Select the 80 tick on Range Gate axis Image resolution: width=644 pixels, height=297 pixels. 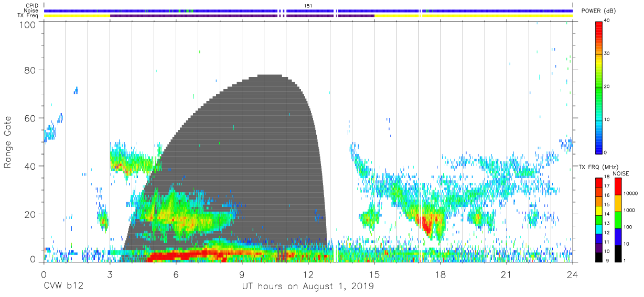tap(30, 70)
